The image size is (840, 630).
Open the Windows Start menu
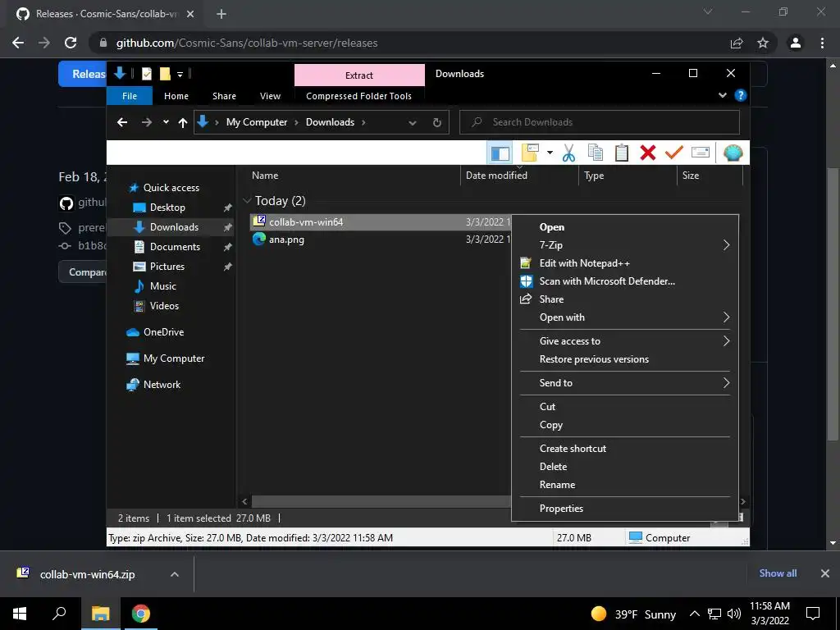(x=20, y=614)
